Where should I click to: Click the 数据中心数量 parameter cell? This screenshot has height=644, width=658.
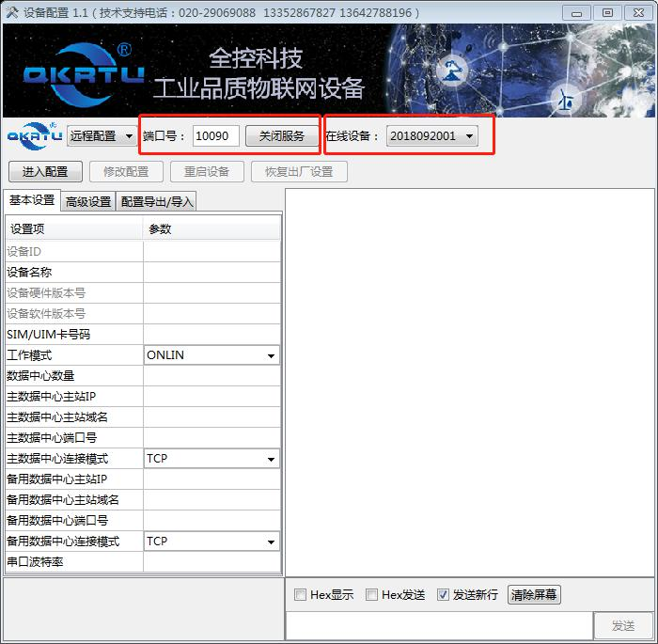211,376
